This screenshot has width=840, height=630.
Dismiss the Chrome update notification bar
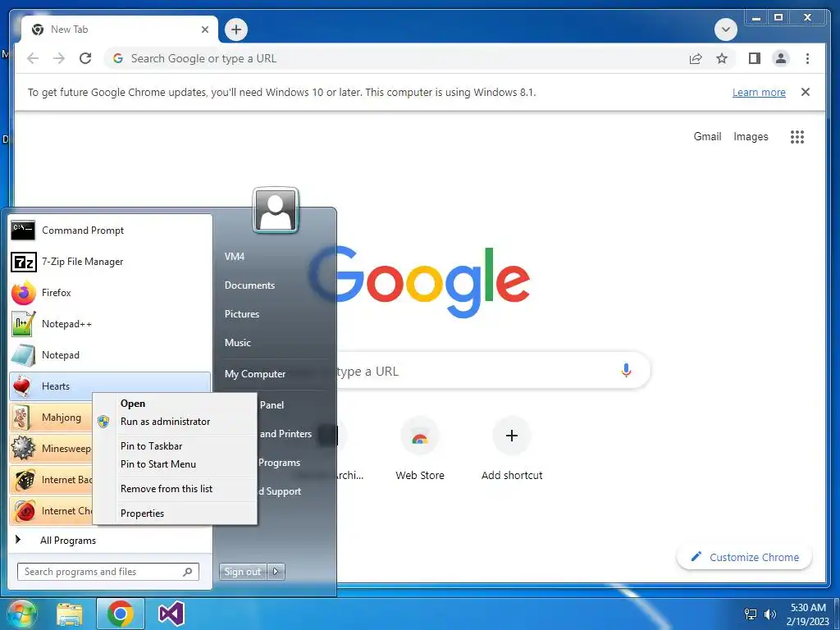click(x=806, y=92)
